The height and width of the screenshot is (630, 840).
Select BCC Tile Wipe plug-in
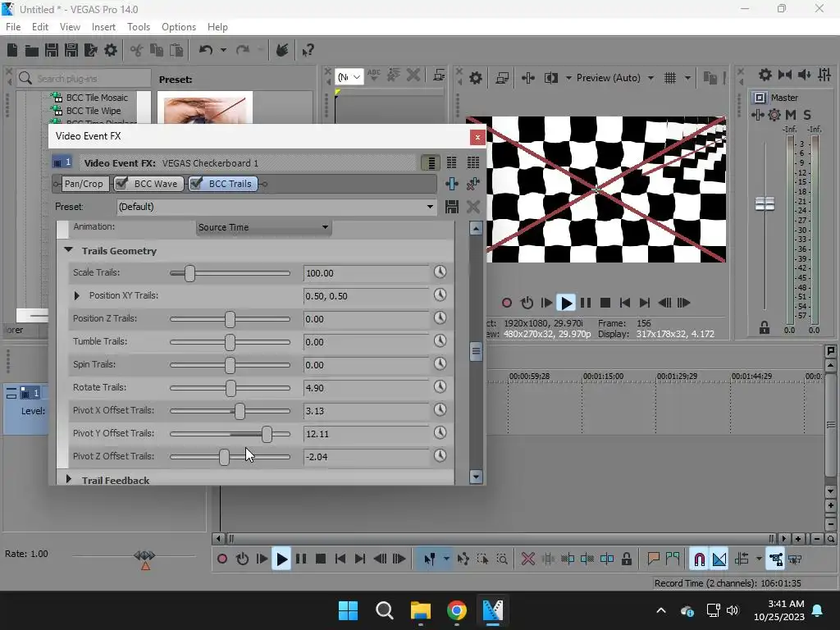click(94, 111)
